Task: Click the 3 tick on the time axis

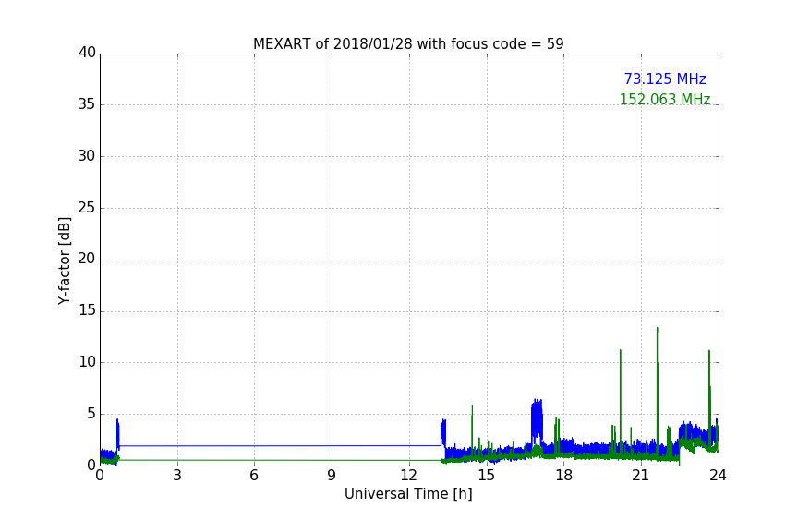Action: click(x=177, y=476)
